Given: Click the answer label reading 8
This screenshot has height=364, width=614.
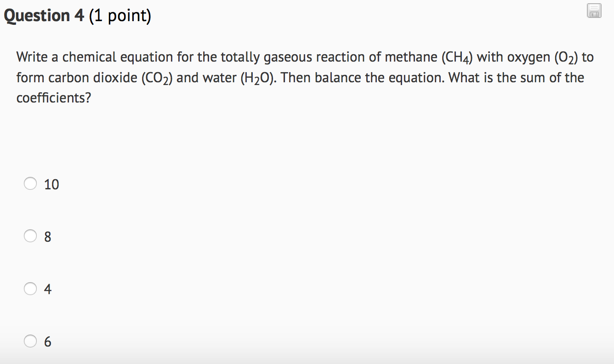Looking at the screenshot, I should [48, 236].
